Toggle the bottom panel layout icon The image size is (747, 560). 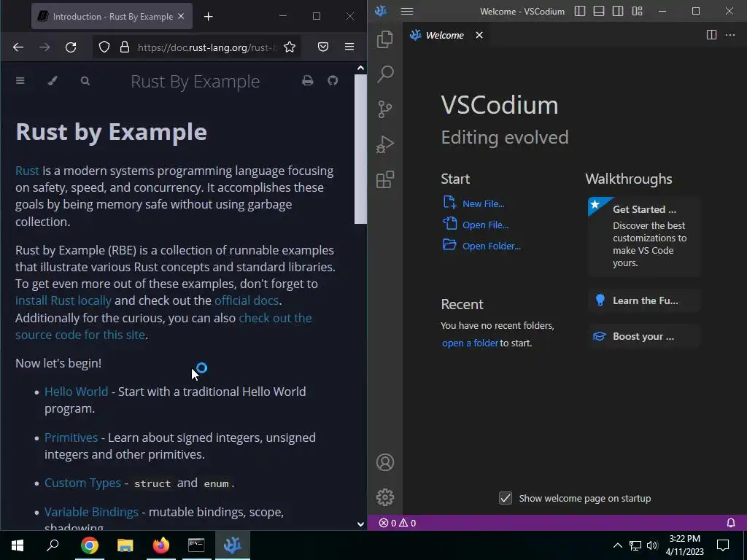[x=599, y=11]
